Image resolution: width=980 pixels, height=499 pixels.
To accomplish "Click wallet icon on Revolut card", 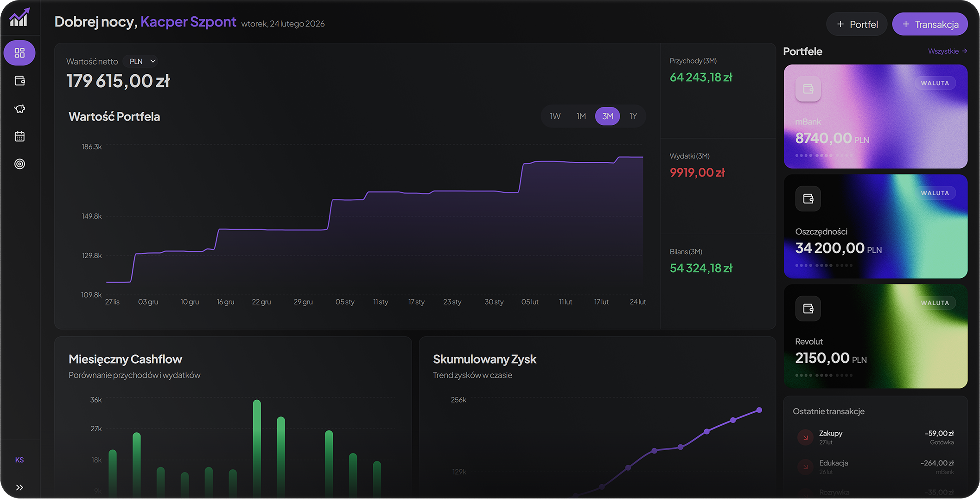I will tap(808, 308).
